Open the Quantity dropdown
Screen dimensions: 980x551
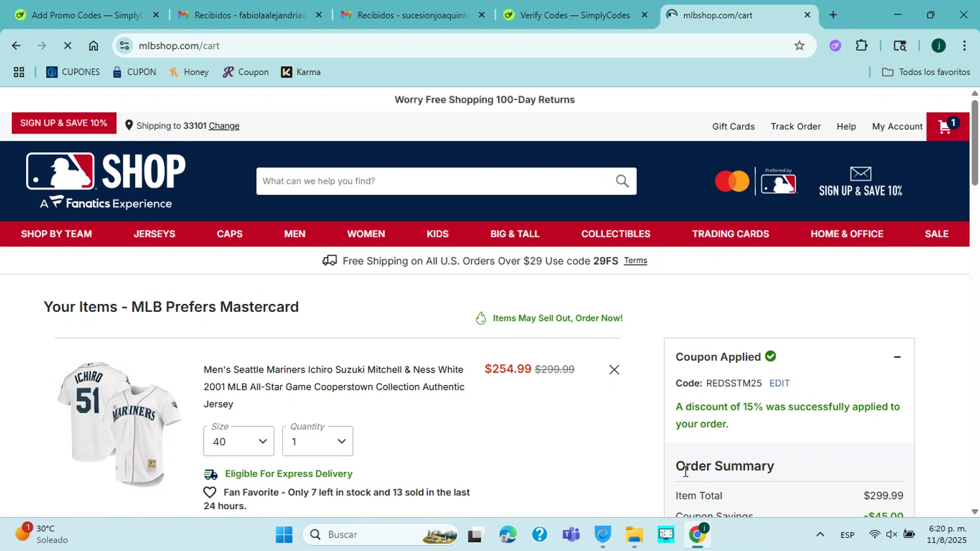[x=318, y=441]
